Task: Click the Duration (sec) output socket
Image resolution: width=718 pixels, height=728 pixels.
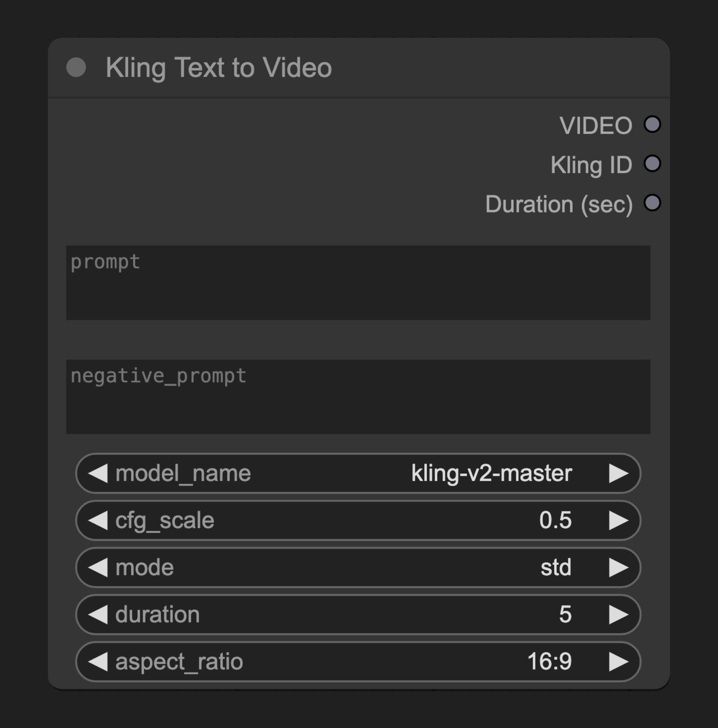Action: coord(652,203)
